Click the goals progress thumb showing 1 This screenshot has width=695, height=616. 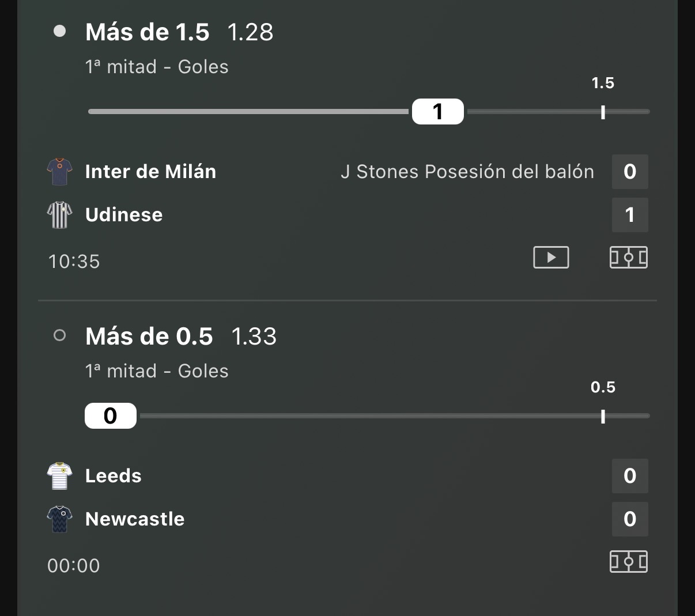(x=438, y=111)
